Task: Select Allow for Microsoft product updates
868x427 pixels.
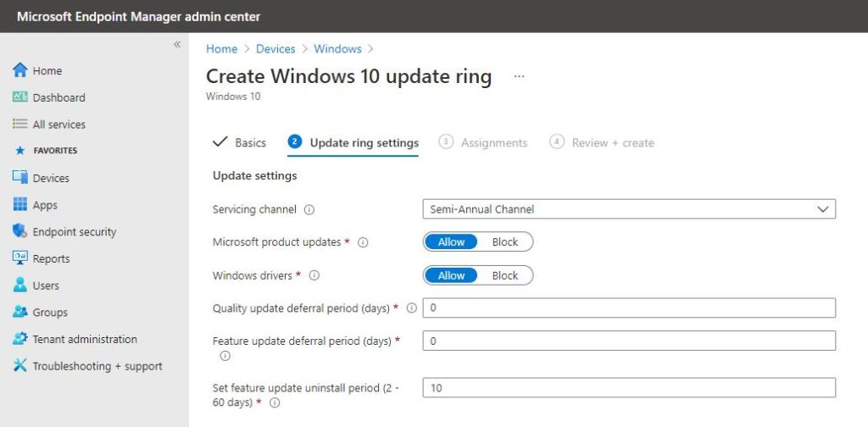Action: click(451, 242)
